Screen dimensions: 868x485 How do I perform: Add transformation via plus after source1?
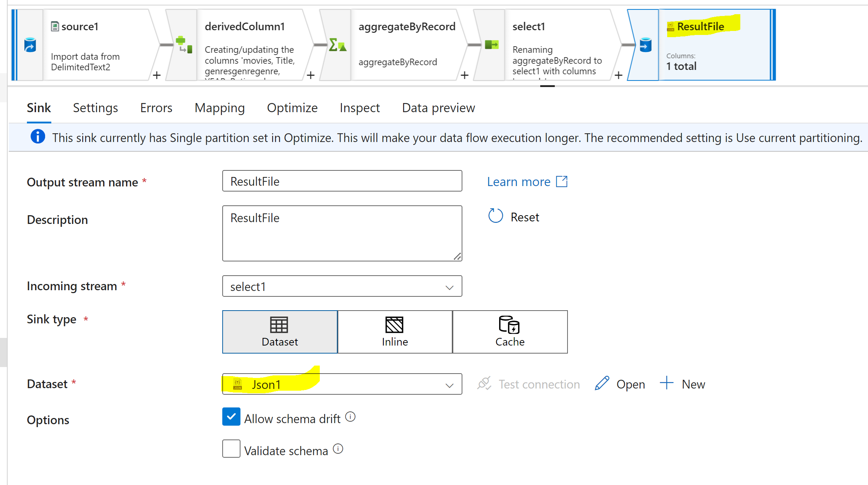(157, 75)
